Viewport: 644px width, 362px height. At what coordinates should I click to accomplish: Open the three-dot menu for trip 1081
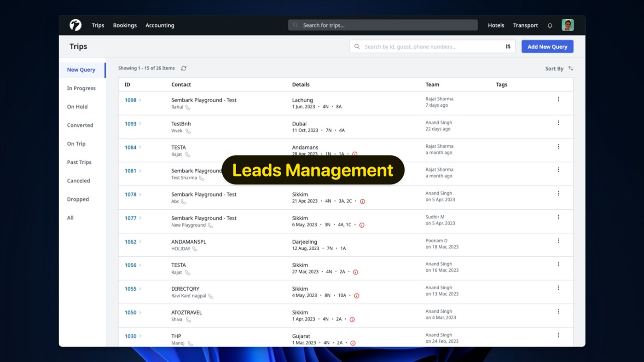point(558,170)
